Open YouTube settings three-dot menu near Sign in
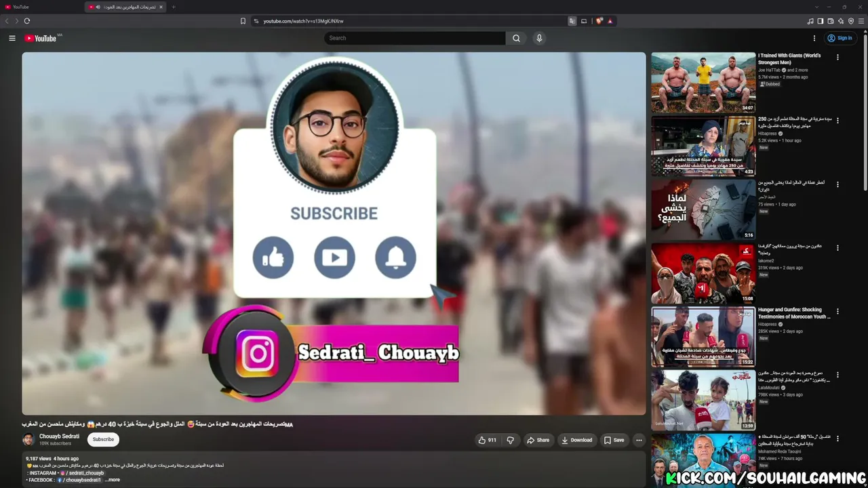 (x=814, y=38)
